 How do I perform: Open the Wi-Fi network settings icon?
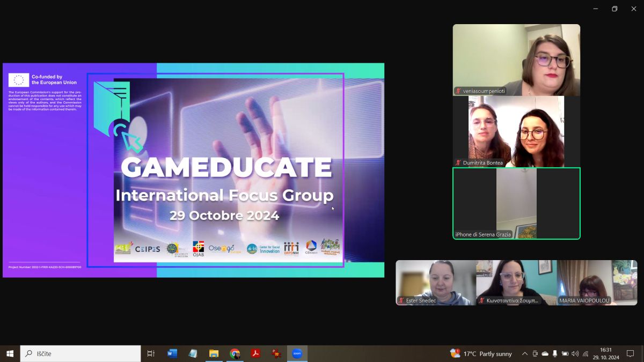click(586, 353)
